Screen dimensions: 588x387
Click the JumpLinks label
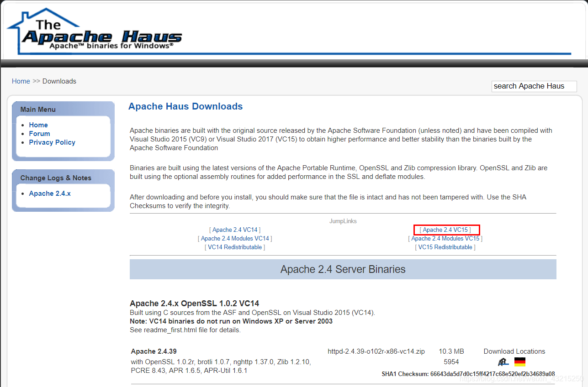pyautogui.click(x=343, y=221)
